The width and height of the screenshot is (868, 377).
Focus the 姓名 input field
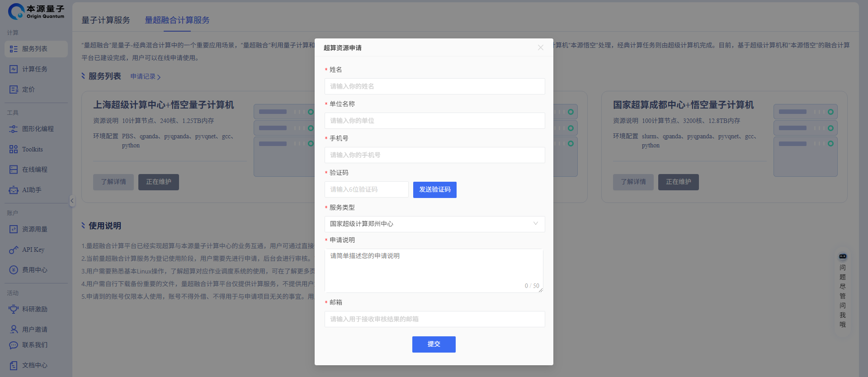click(434, 86)
